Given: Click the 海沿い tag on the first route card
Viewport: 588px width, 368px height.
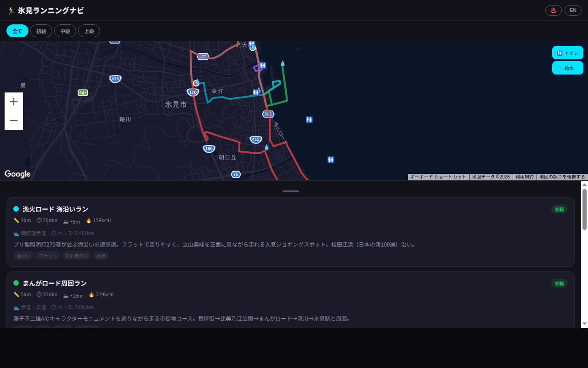Looking at the screenshot, I should pyautogui.click(x=23, y=255).
